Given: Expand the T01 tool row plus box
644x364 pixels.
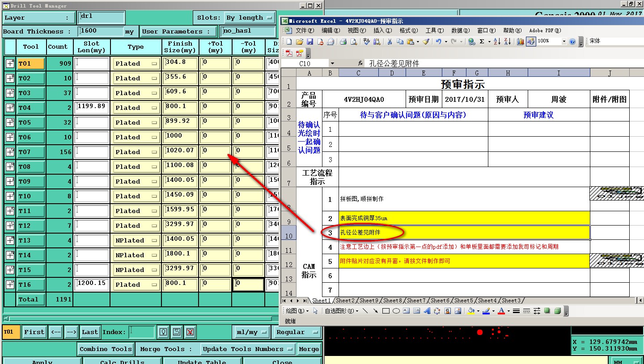Looking at the screenshot, I should (x=10, y=63).
